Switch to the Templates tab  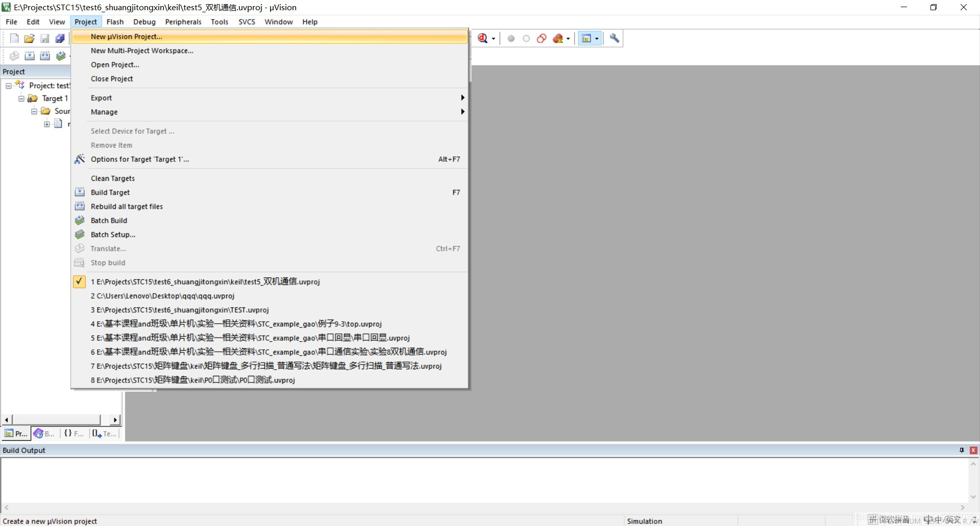pyautogui.click(x=104, y=434)
